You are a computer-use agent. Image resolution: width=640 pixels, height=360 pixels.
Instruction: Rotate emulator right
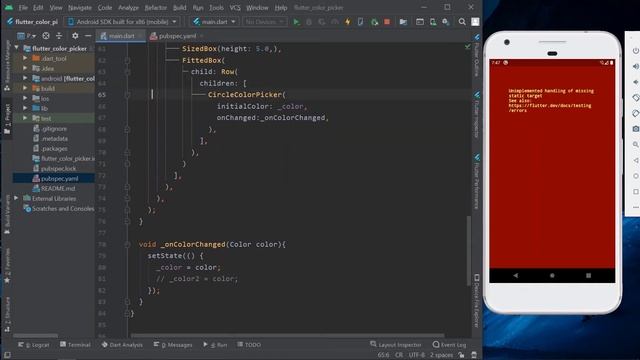point(636,113)
